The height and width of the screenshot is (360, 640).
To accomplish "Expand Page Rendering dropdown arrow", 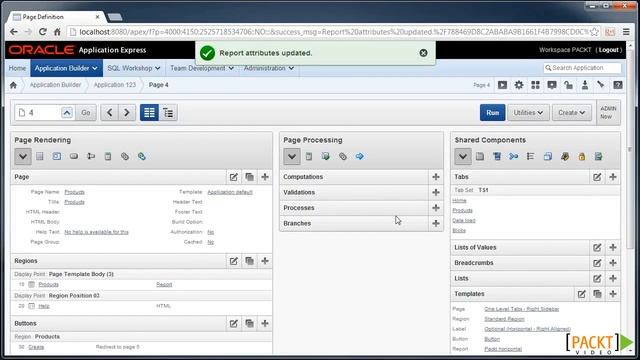I will [x=23, y=156].
